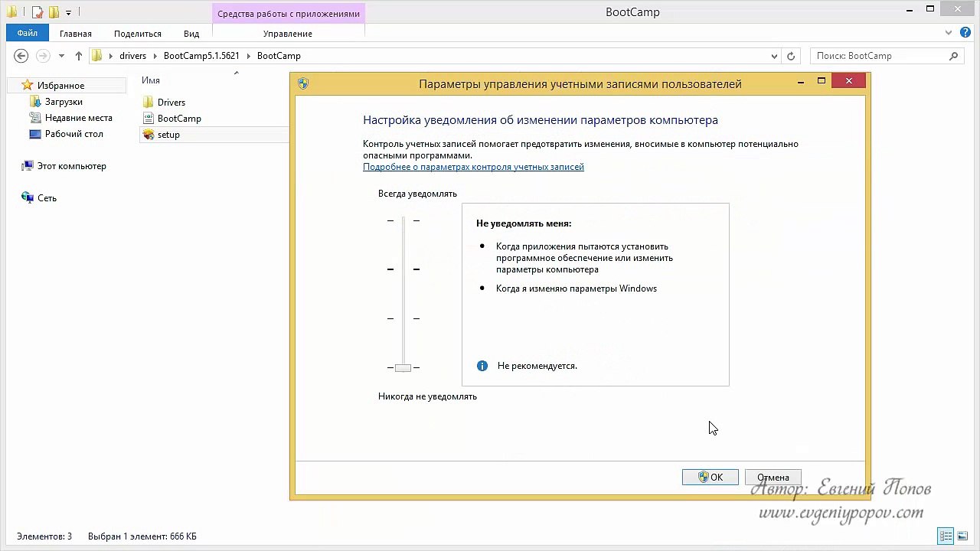Set UAC slider to second tick level

click(x=403, y=269)
